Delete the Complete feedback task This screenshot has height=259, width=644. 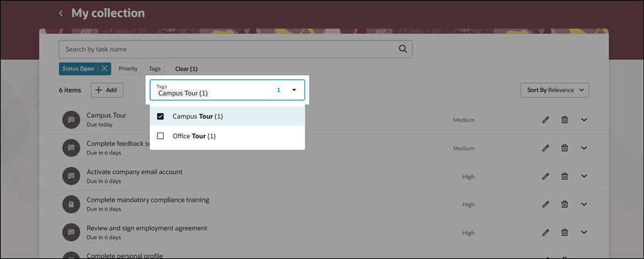[x=565, y=148]
